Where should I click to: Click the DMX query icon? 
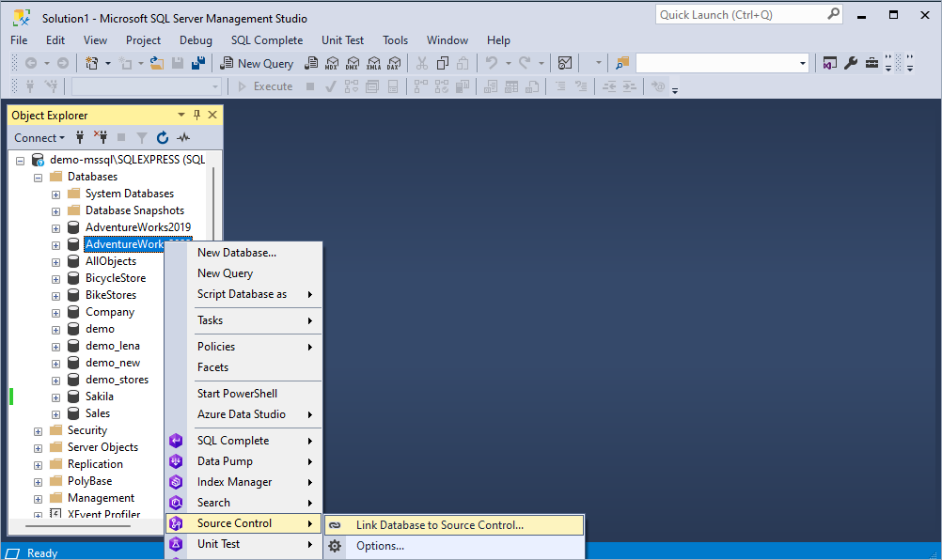pyautogui.click(x=353, y=63)
